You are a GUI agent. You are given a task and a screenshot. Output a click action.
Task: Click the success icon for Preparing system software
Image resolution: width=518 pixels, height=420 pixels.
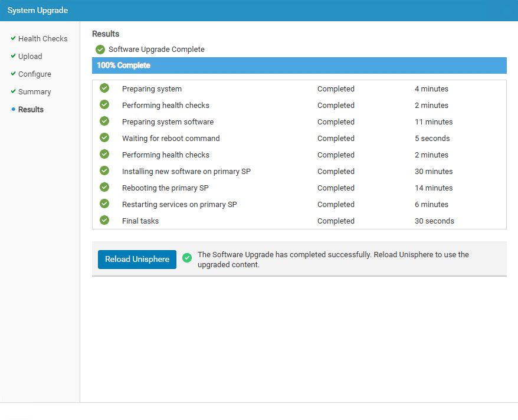pyautogui.click(x=104, y=121)
